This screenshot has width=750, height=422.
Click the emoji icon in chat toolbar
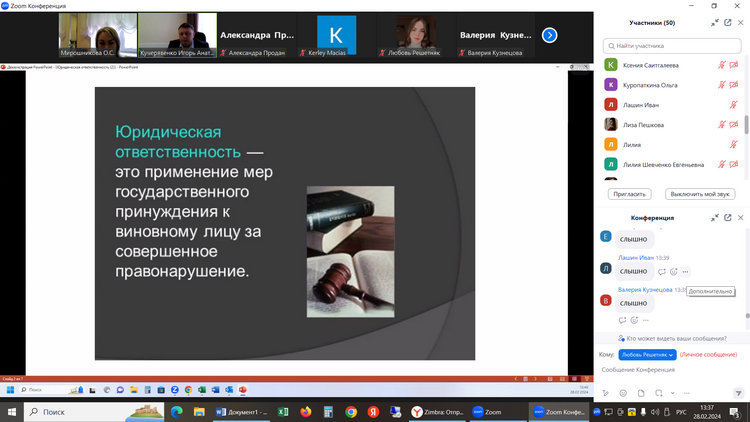[x=623, y=393]
